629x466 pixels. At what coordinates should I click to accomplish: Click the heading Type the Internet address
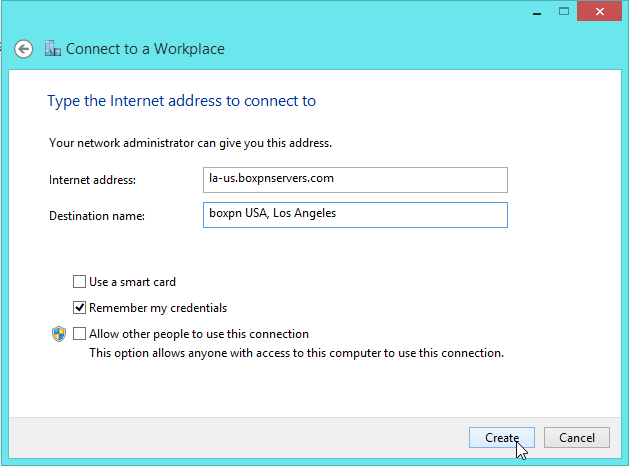(x=181, y=101)
